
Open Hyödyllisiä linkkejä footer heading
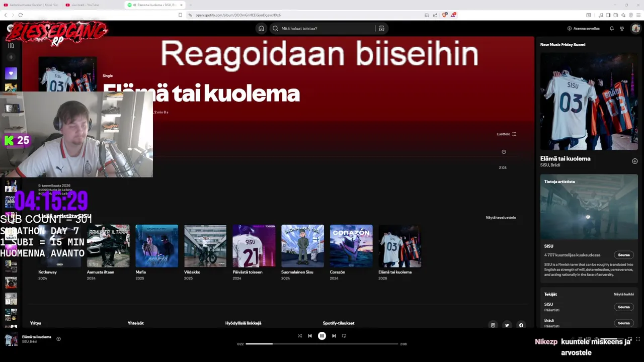243,323
